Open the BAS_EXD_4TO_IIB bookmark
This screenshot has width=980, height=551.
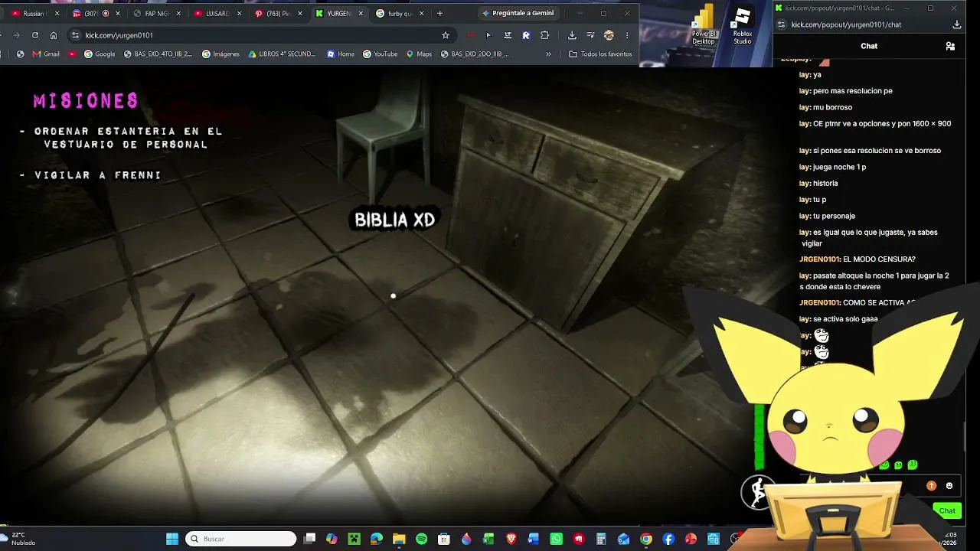157,54
